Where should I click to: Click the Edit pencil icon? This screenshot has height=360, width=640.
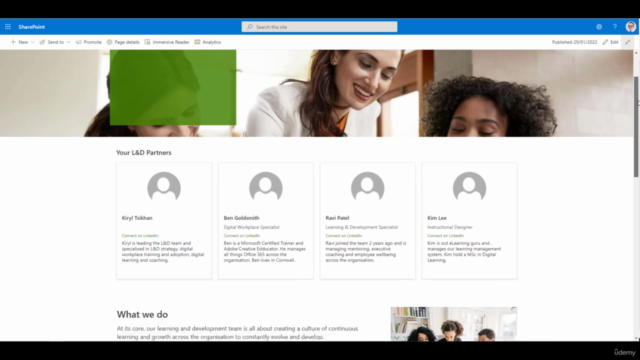point(605,42)
